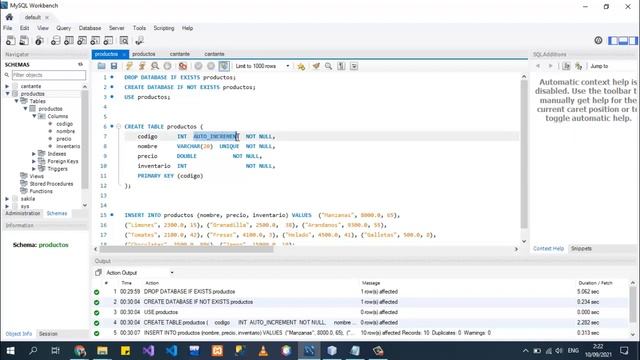This screenshot has height=360, width=640.
Task: Open find panel magnifier icon
Action: (x=329, y=66)
